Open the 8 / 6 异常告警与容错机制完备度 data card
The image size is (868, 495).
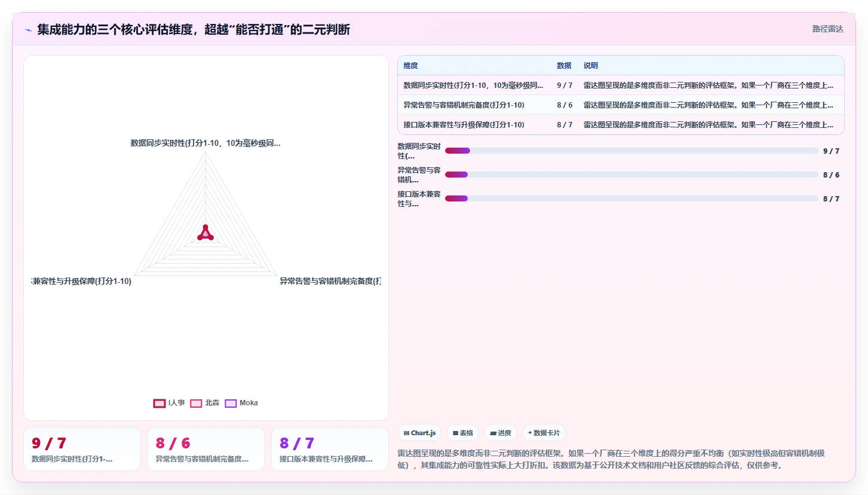pyautogui.click(x=206, y=449)
